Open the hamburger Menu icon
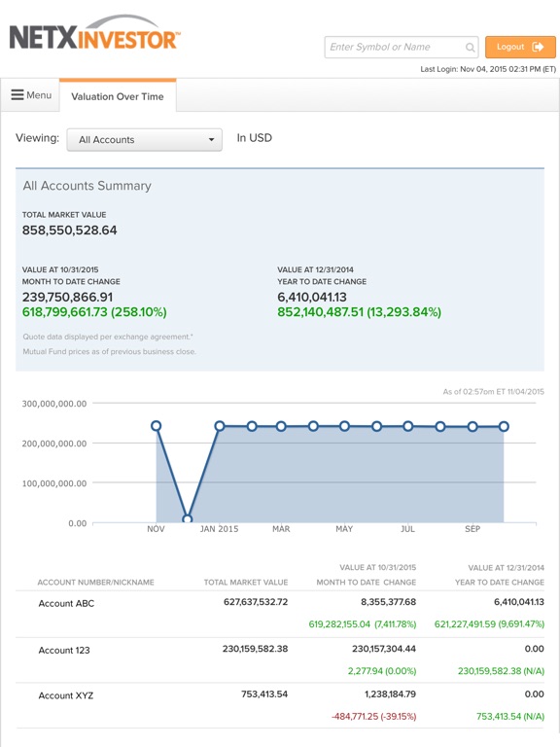This screenshot has height=747, width=560. coord(17,94)
